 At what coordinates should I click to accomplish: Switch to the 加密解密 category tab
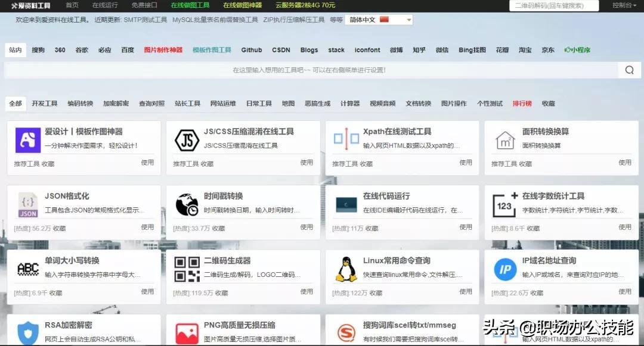[x=116, y=103]
